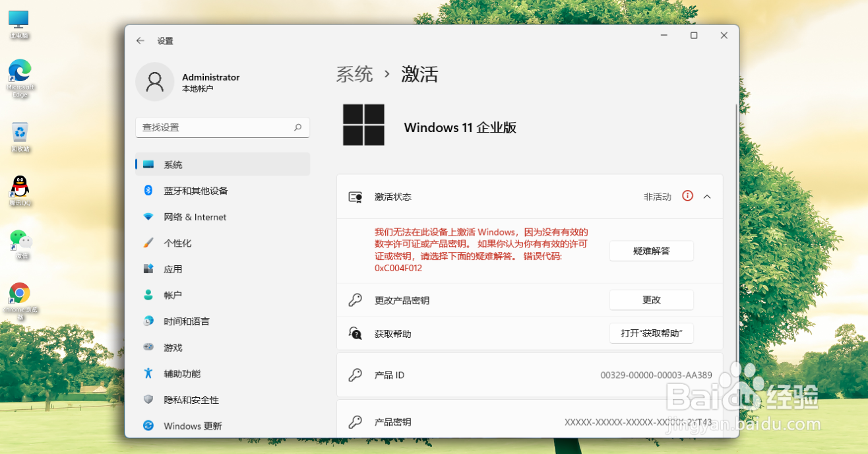Viewport: 868px width, 454px height.
Task: Click the 非活动 status text
Action: coord(658,197)
